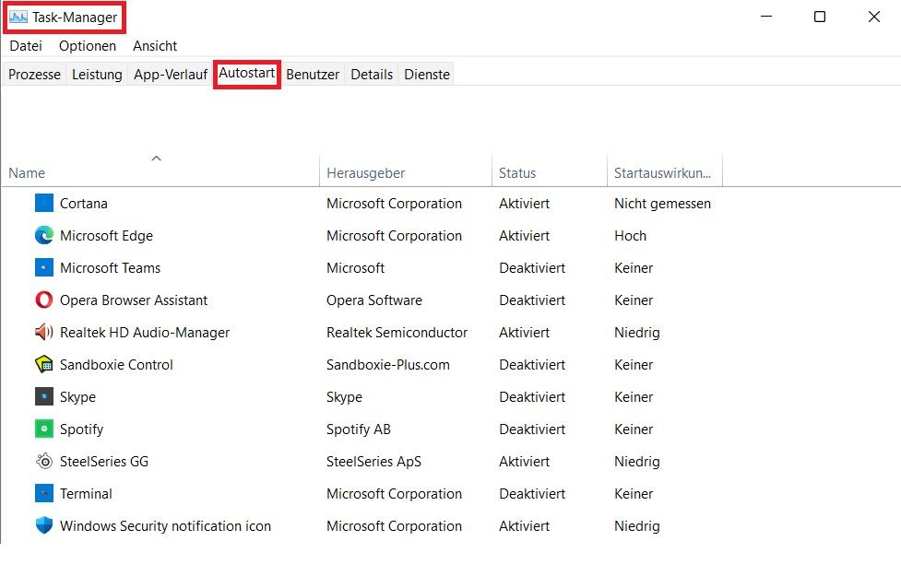Click the Spotify icon in the list
This screenshot has height=588, width=901.
(44, 429)
